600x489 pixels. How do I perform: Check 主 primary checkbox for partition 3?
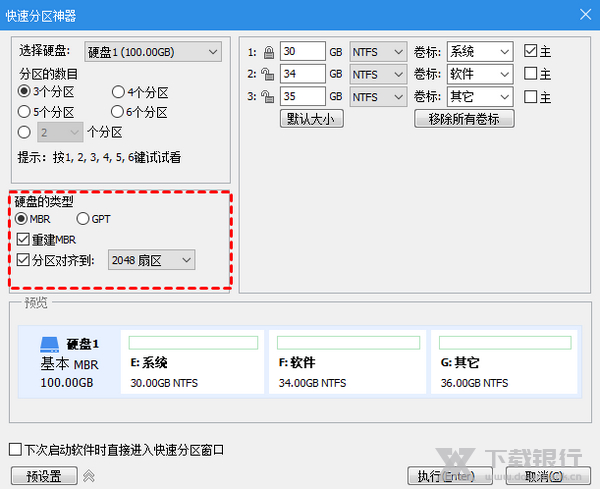(530, 96)
